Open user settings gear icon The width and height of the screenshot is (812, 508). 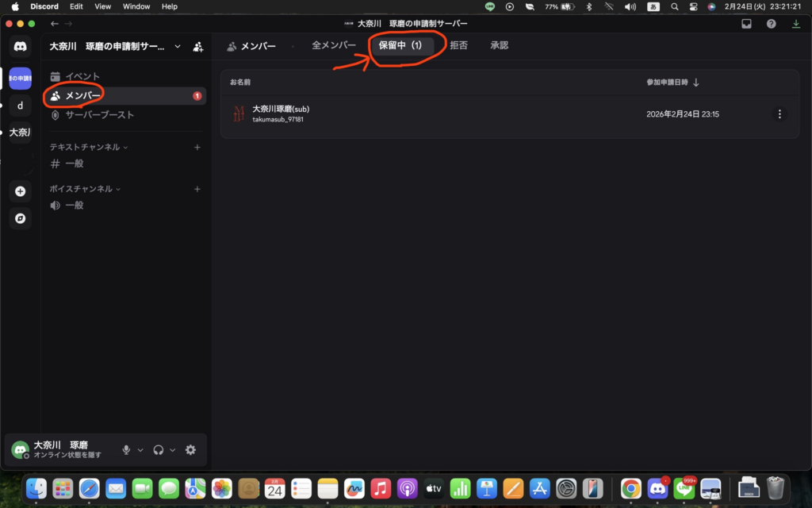tap(190, 450)
